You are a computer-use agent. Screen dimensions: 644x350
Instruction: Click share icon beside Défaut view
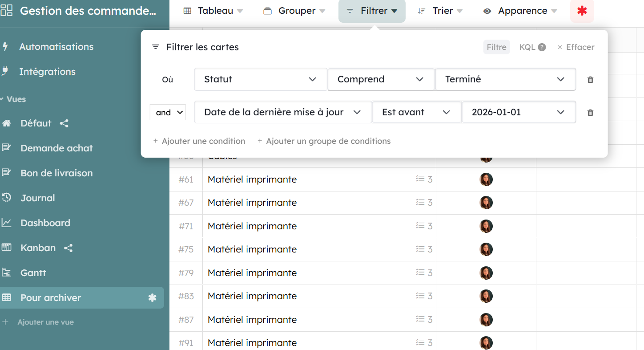point(64,123)
